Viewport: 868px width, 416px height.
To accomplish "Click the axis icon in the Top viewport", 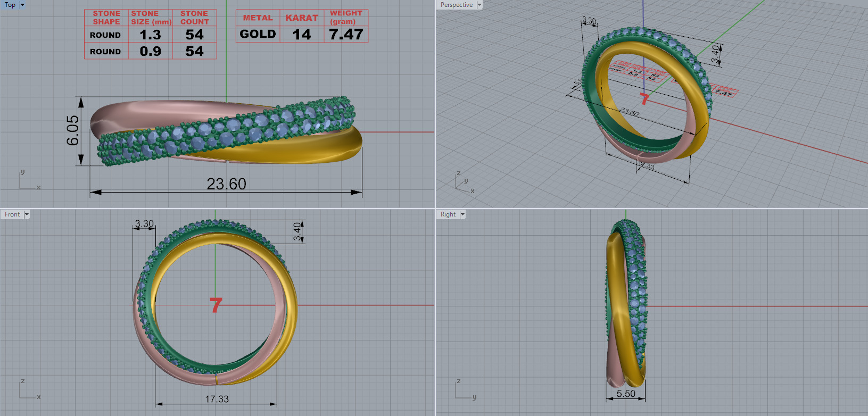I will [x=29, y=180].
